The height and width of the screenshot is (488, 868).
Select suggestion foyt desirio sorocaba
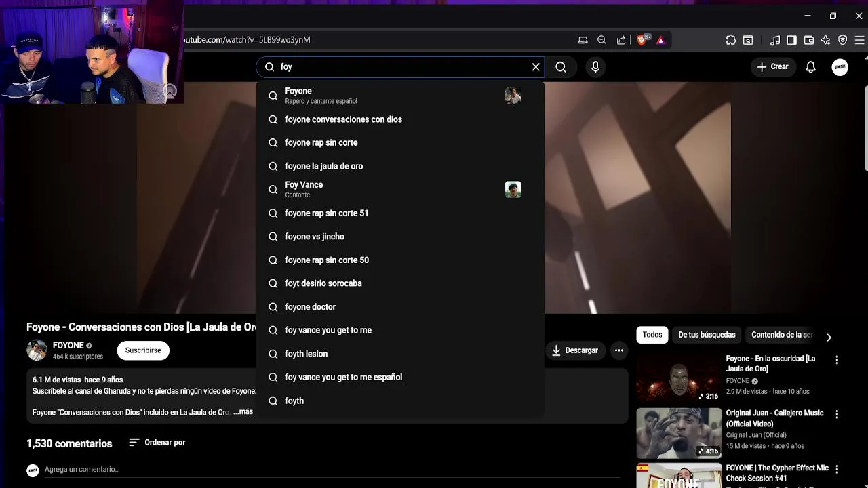(x=400, y=283)
